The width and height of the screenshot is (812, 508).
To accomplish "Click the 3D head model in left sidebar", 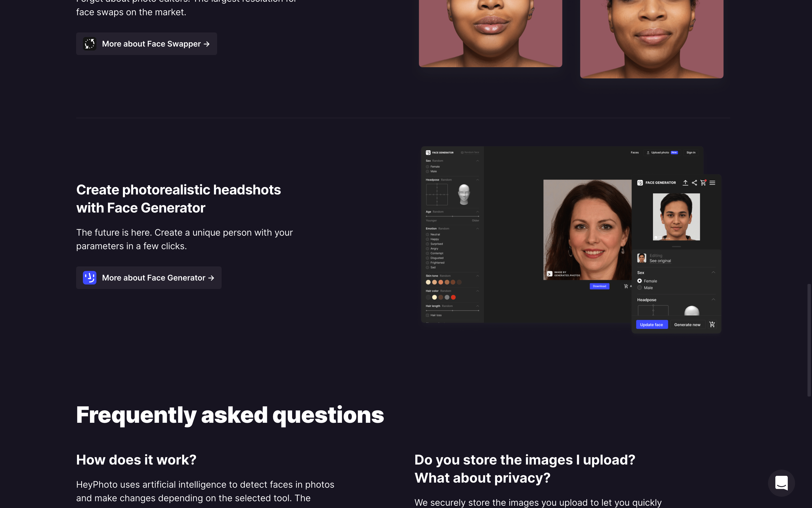I will pos(464,194).
